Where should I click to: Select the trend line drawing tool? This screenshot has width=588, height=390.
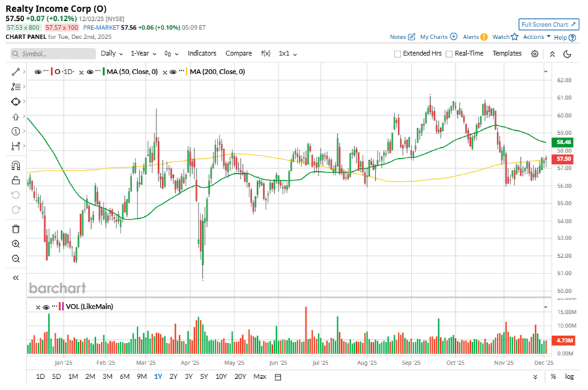tap(16, 72)
